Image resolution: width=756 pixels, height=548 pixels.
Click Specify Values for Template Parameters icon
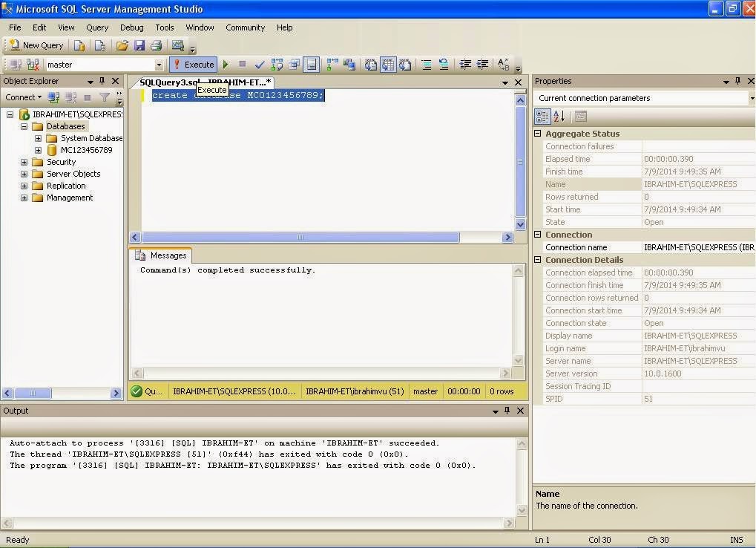pyautogui.click(x=503, y=64)
